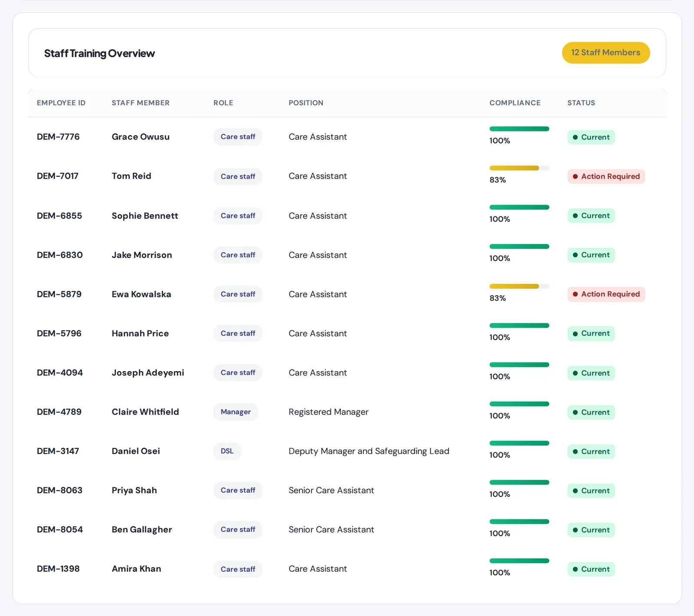Screen dimensions: 694x616
Task: Open Sophie Bennett's name
Action: click(x=145, y=216)
